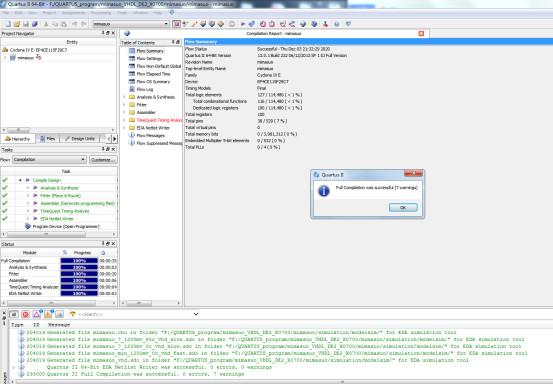553x384 pixels.
Task: Open the File menu
Action: [6, 13]
